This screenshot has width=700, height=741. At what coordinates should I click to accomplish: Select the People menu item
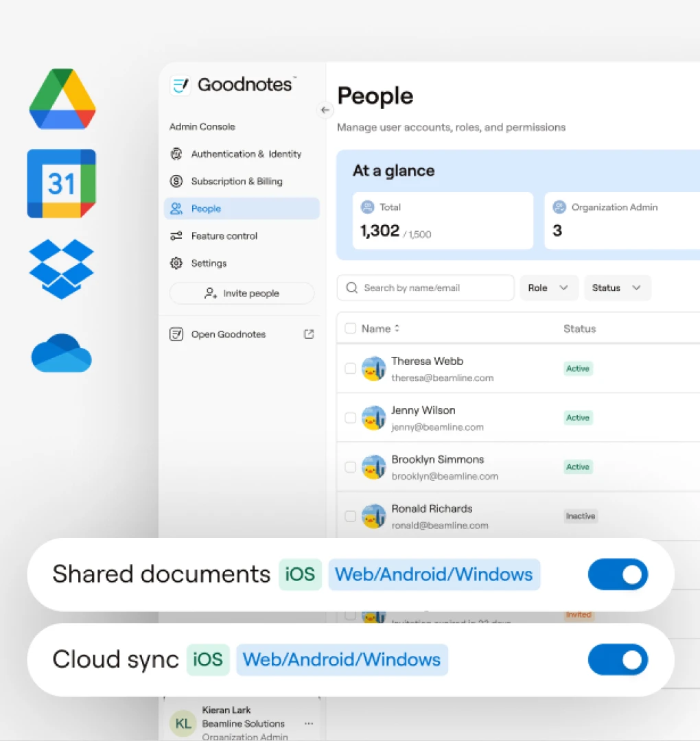tap(242, 209)
